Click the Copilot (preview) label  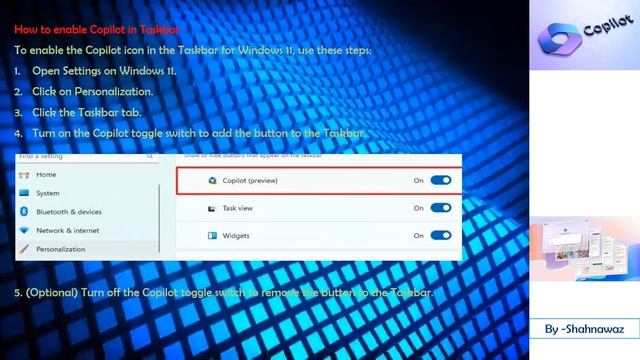click(x=250, y=180)
